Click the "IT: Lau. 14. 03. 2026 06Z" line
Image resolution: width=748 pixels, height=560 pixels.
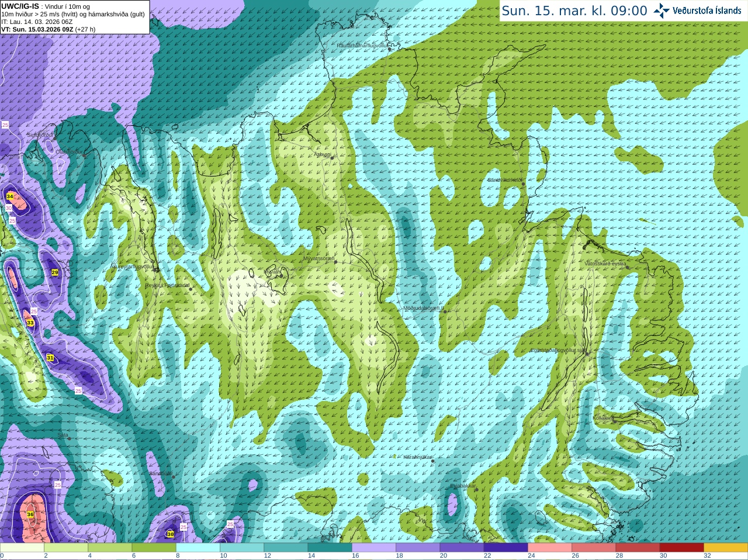click(37, 22)
